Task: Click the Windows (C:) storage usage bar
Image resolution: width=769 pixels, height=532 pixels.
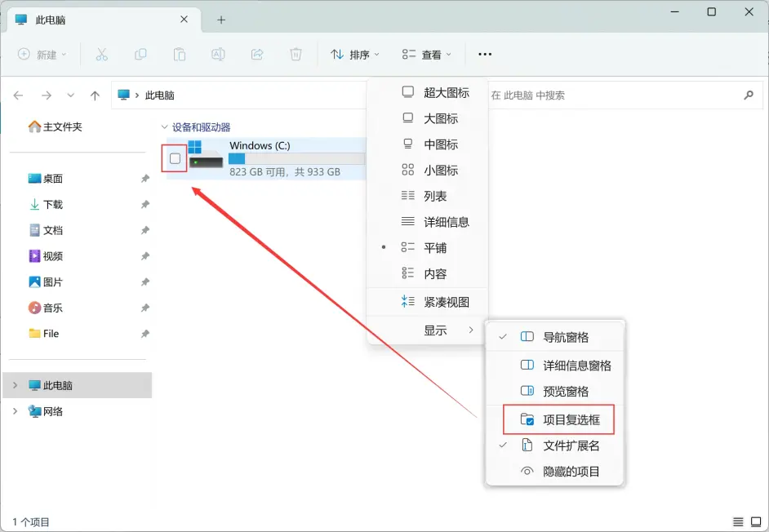Action: tap(296, 159)
